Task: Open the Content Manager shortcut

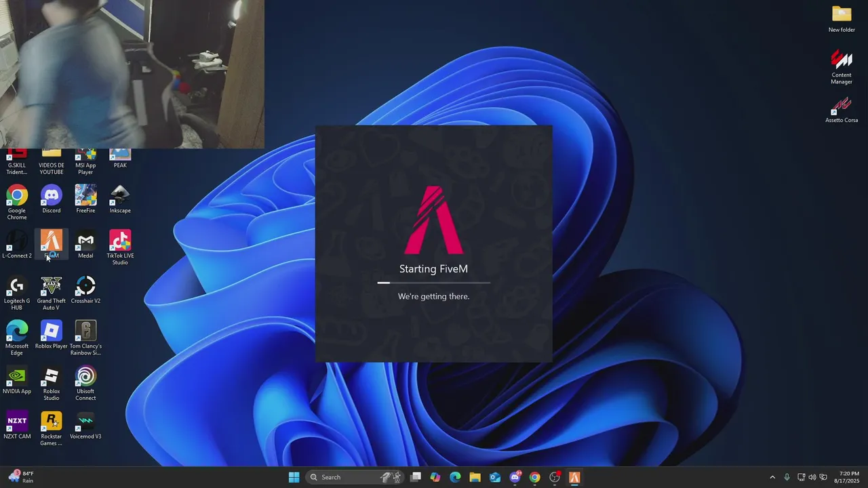Action: [842, 66]
